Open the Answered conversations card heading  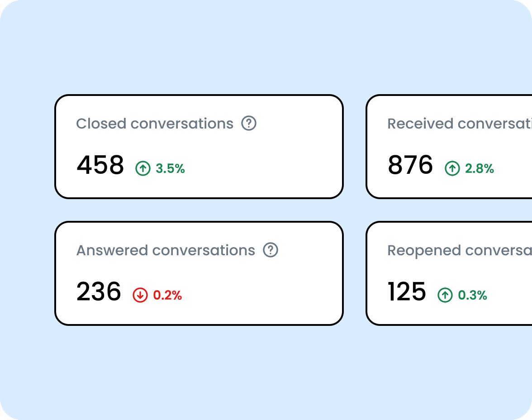tap(166, 250)
